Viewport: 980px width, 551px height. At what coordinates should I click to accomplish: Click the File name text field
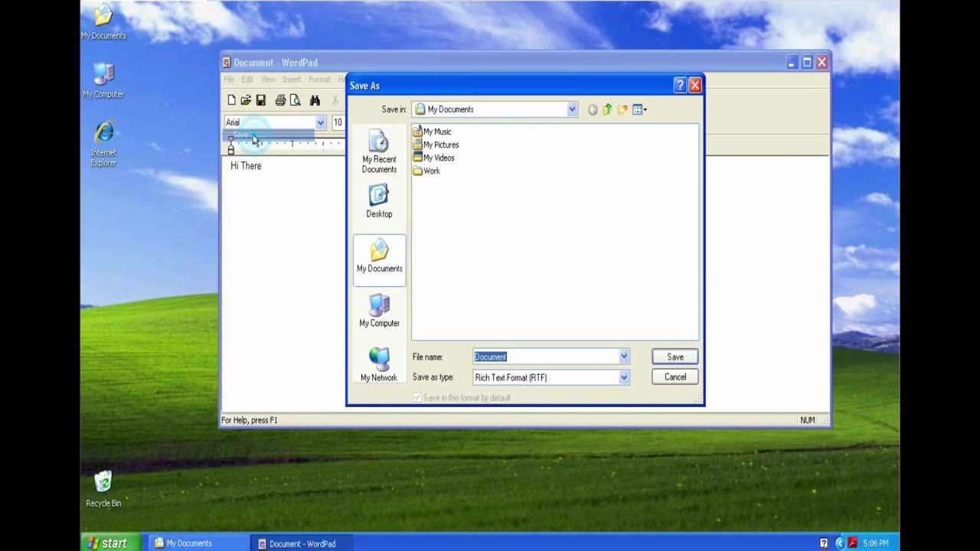[x=545, y=357]
